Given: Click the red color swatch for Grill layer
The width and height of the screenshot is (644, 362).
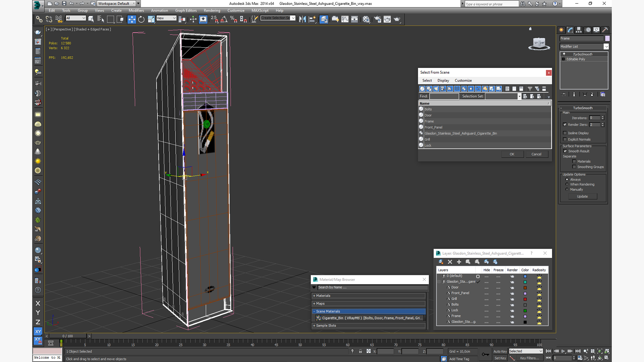Looking at the screenshot, I should click(525, 299).
